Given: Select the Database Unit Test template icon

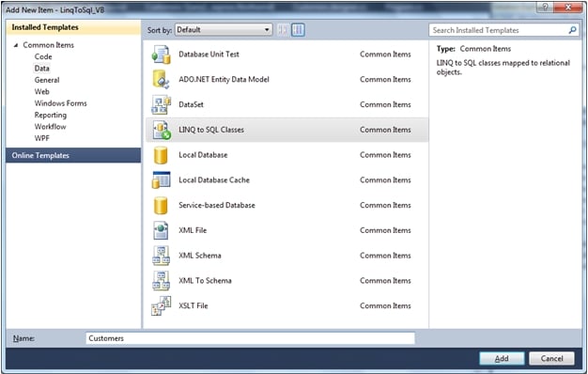Looking at the screenshot, I should coord(162,55).
